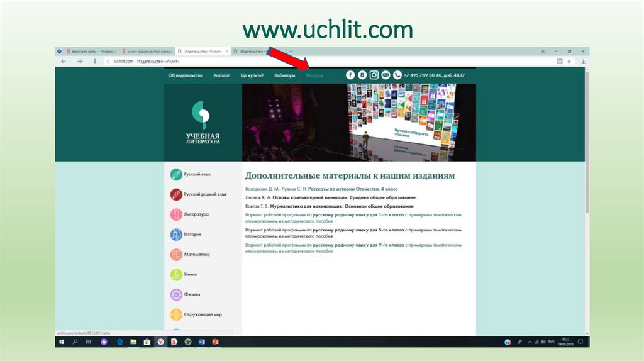Go back with the browser back arrow
The height and width of the screenshot is (361, 644).
click(64, 61)
